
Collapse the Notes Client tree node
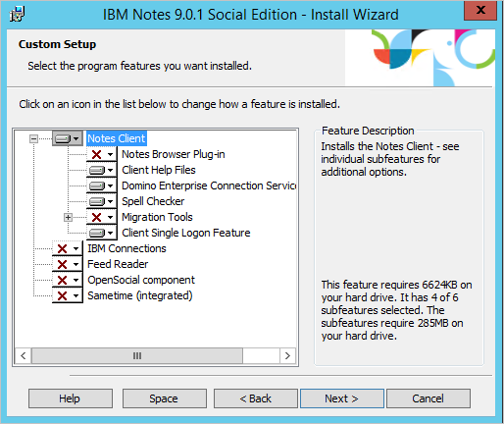point(33,138)
